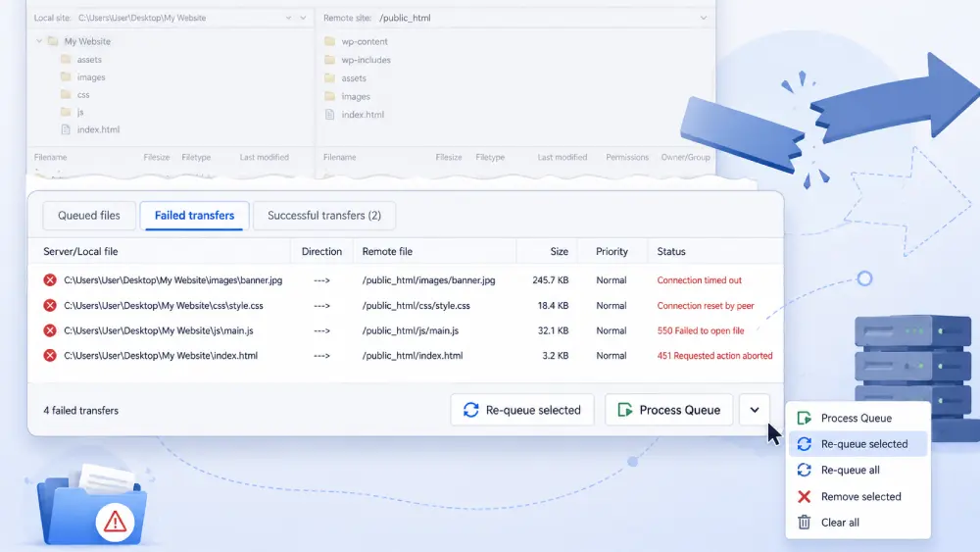Select the '451 Requested action aborted' status

tap(714, 356)
